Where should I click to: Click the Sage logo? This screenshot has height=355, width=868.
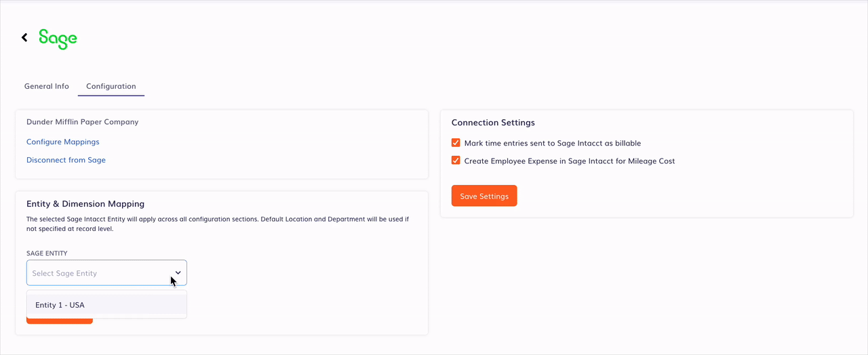pos(58,39)
